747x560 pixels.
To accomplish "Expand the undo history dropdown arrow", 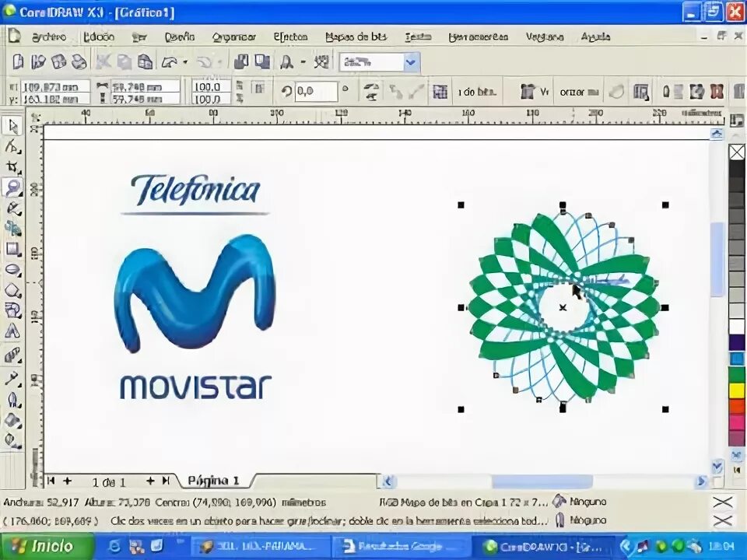I will pos(185,62).
